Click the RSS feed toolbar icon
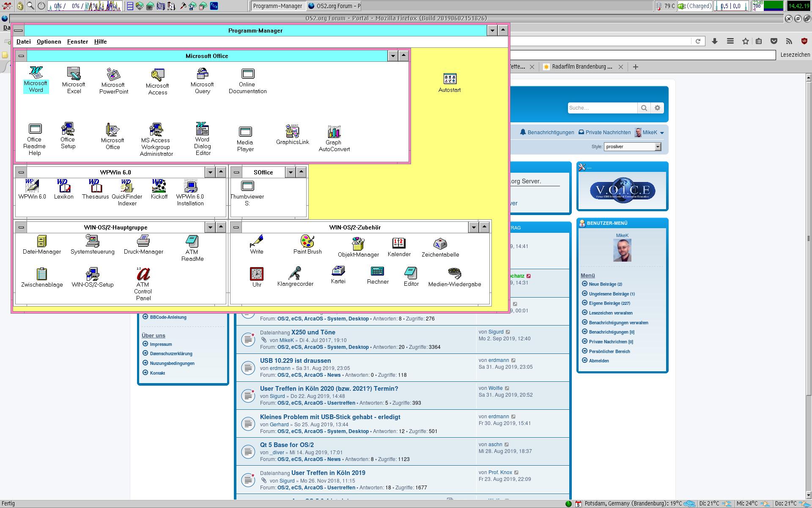 click(789, 41)
